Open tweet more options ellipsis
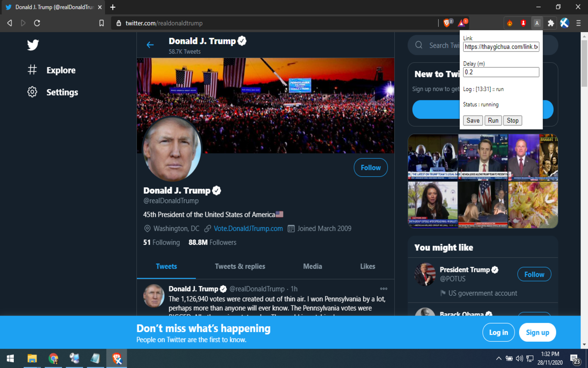 pos(384,289)
